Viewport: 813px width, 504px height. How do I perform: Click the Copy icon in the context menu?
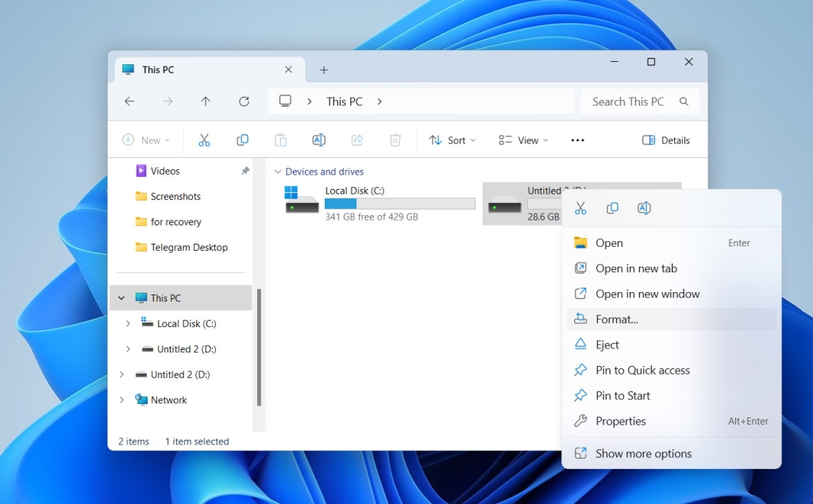(x=612, y=207)
